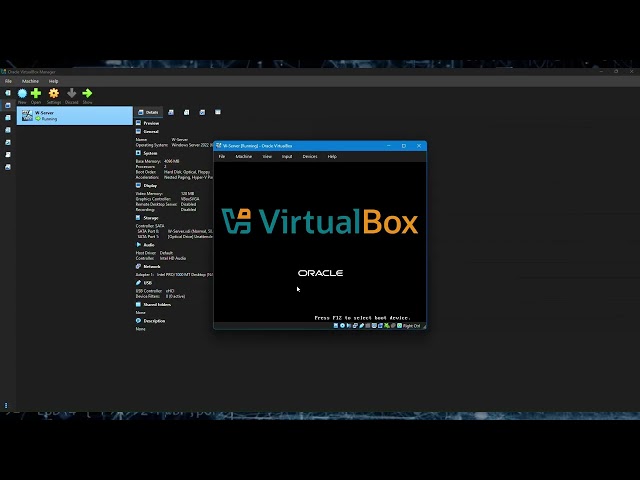
Task: Click inside the W-Server VM boot screen
Action: pos(320,242)
